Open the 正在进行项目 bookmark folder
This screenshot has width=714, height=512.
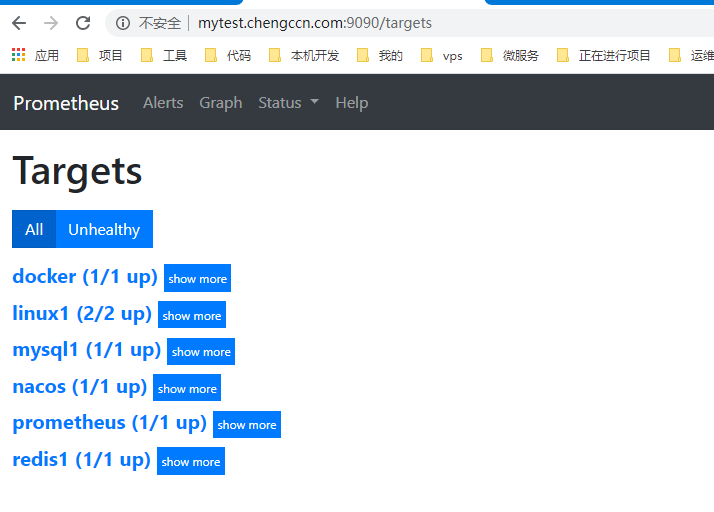pos(604,56)
